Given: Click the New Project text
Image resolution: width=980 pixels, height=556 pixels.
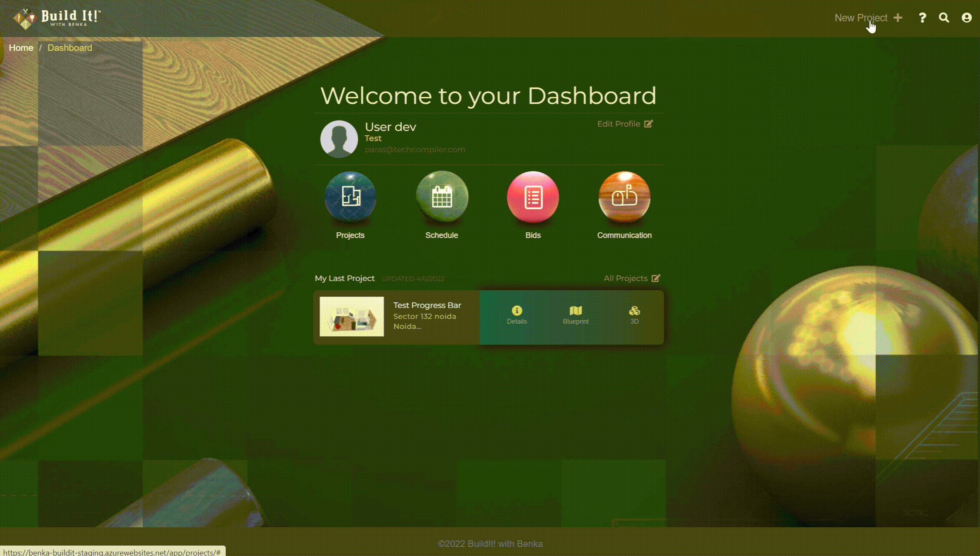Looking at the screenshot, I should click(860, 18).
